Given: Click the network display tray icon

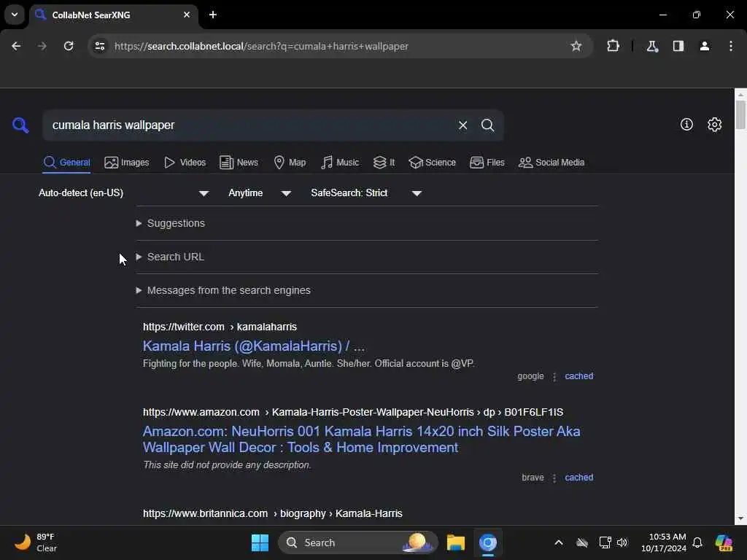Looking at the screenshot, I should coord(605,542).
